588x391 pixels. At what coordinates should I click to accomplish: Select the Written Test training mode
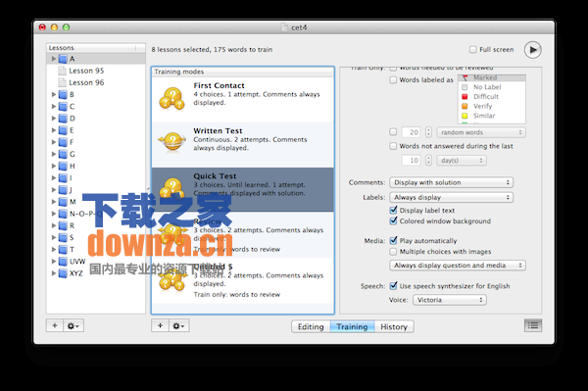(x=243, y=145)
